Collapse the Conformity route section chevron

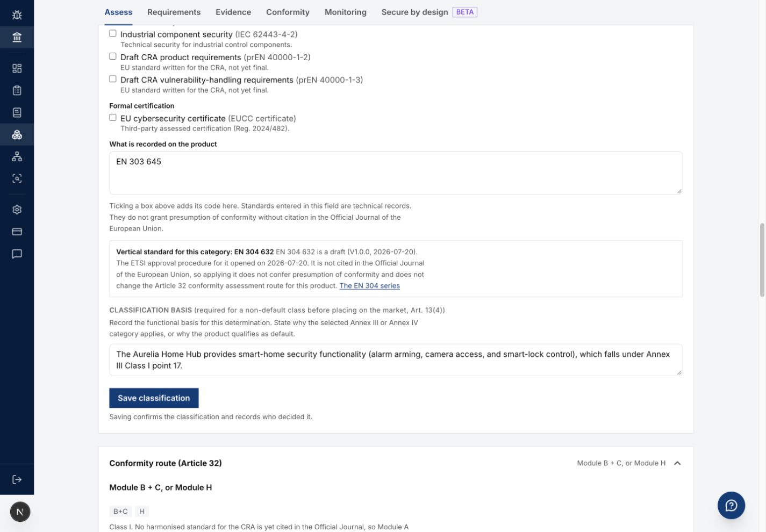click(x=677, y=463)
